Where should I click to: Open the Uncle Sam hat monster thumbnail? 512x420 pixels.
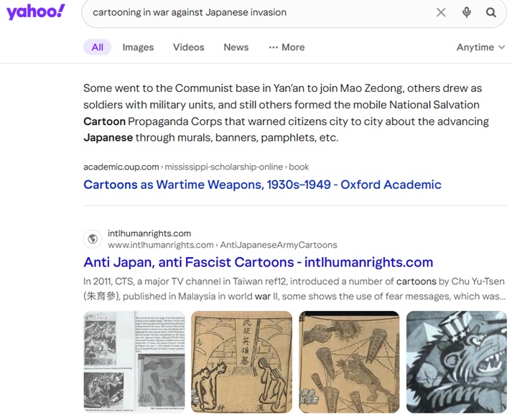[x=457, y=362]
